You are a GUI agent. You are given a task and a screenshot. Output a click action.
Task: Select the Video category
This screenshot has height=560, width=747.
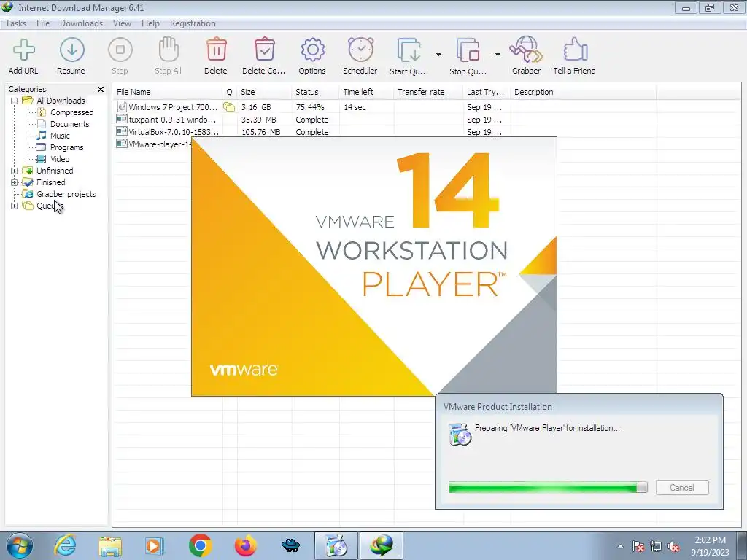(60, 159)
